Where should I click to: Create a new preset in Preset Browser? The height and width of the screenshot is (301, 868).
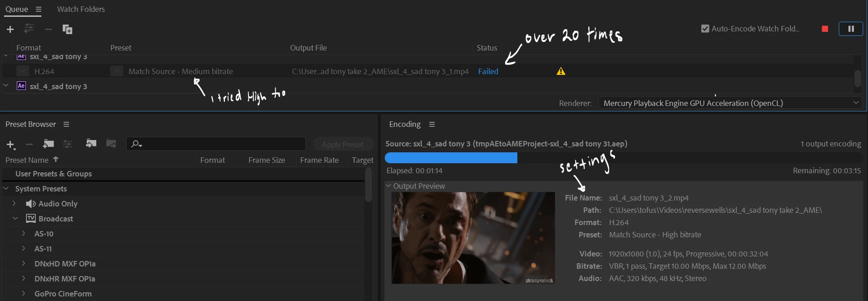[11, 145]
